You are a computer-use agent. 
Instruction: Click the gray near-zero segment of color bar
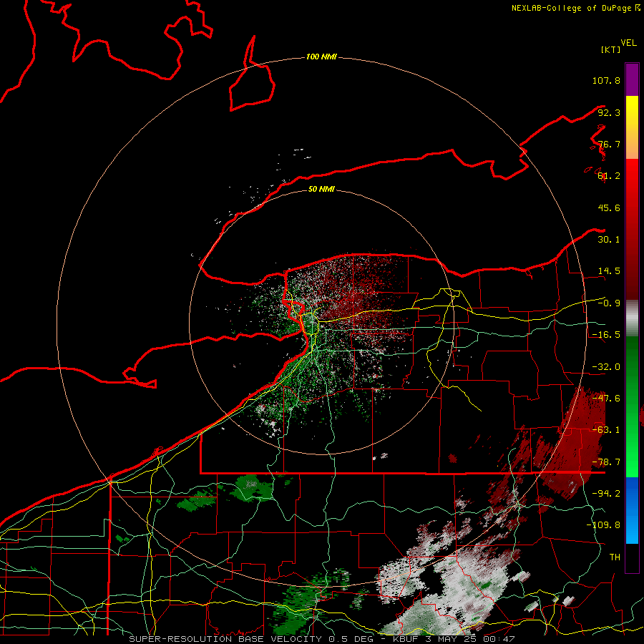[x=632, y=318]
